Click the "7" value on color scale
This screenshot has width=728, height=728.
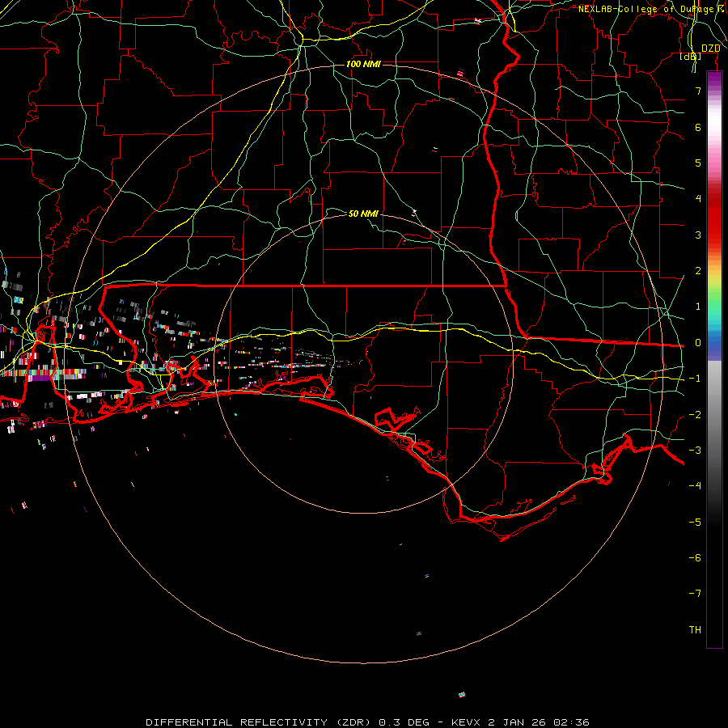tap(698, 91)
